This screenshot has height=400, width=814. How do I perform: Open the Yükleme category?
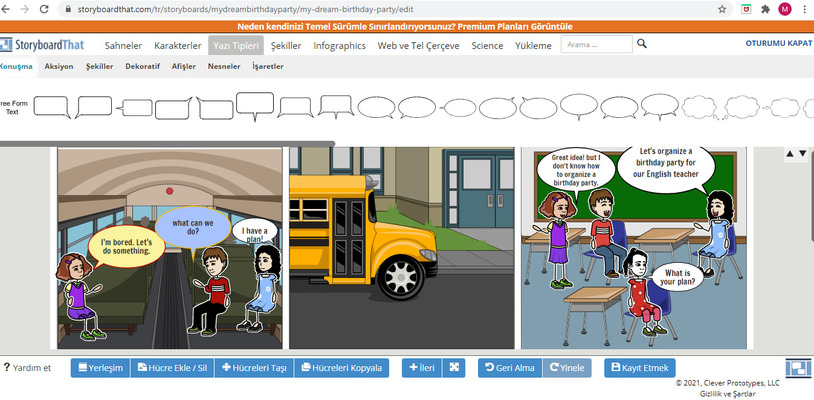[533, 46]
